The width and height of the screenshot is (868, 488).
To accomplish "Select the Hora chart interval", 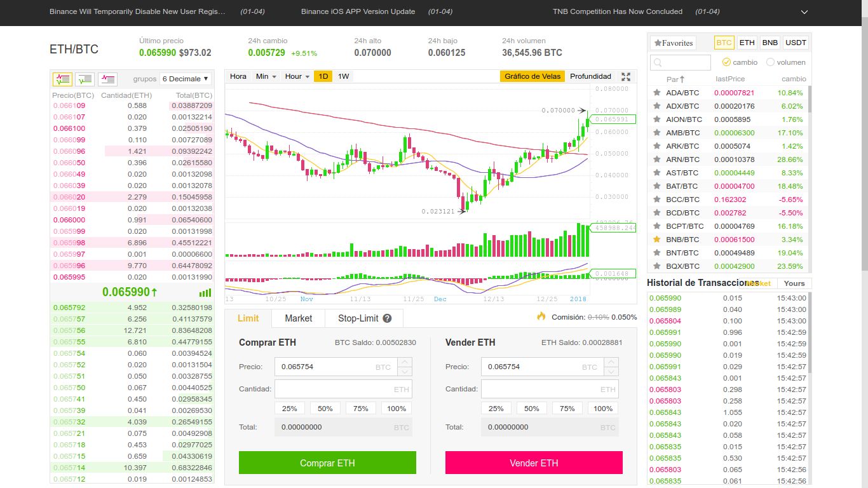I will coord(238,76).
